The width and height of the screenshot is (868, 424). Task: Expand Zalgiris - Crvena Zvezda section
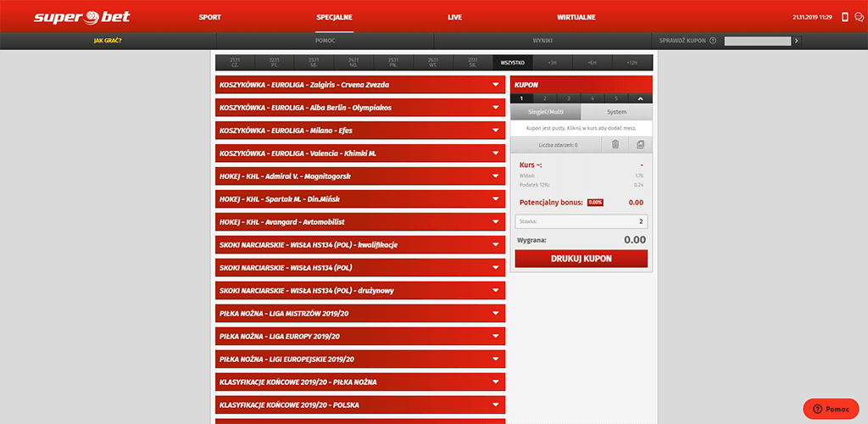359,85
